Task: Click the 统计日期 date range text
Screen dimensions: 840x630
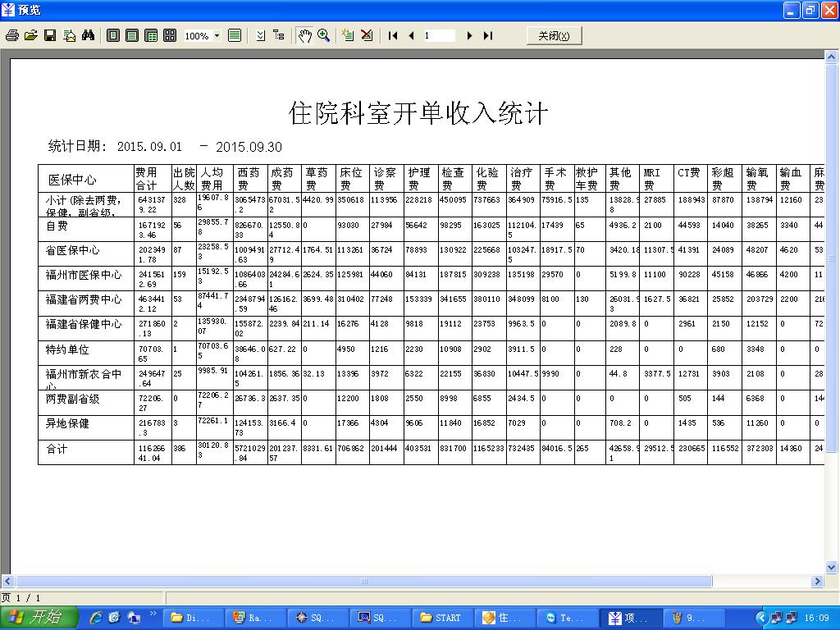Action: click(164, 146)
